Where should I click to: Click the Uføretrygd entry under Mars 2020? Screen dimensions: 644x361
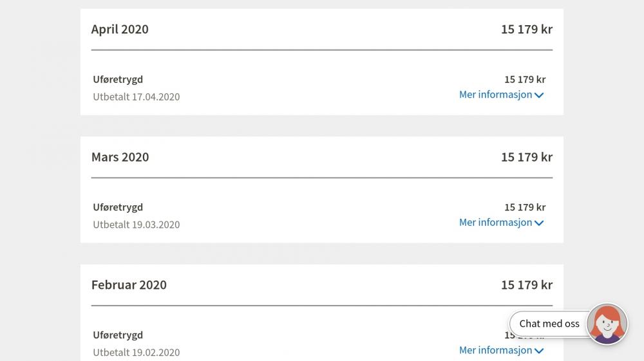pyautogui.click(x=118, y=207)
